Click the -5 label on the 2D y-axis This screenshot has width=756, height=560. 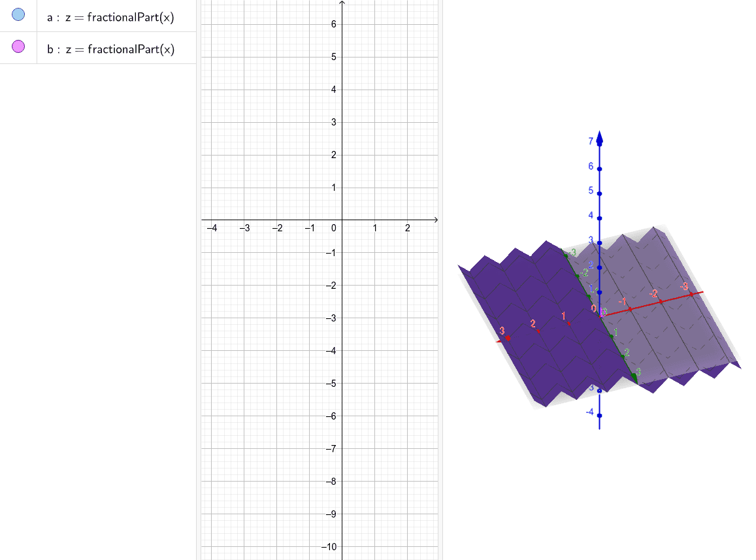point(331,384)
